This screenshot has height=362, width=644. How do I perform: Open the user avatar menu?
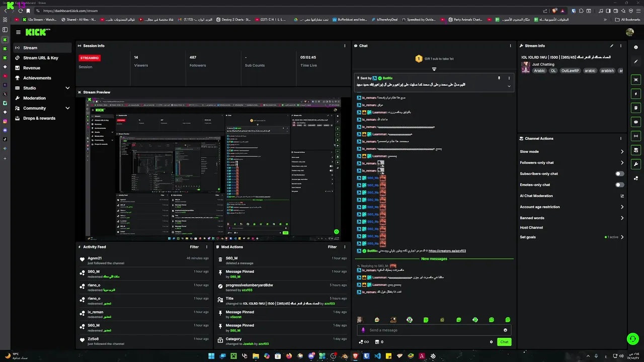pyautogui.click(x=630, y=32)
